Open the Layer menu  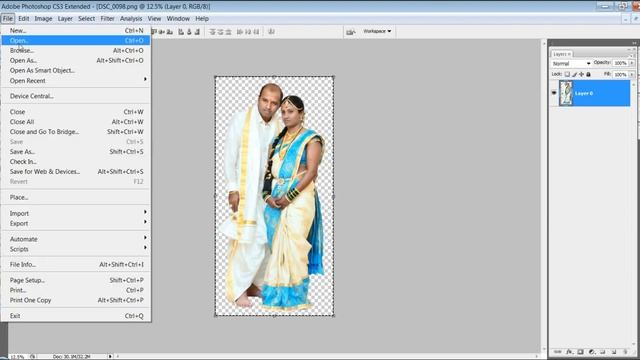tap(65, 19)
